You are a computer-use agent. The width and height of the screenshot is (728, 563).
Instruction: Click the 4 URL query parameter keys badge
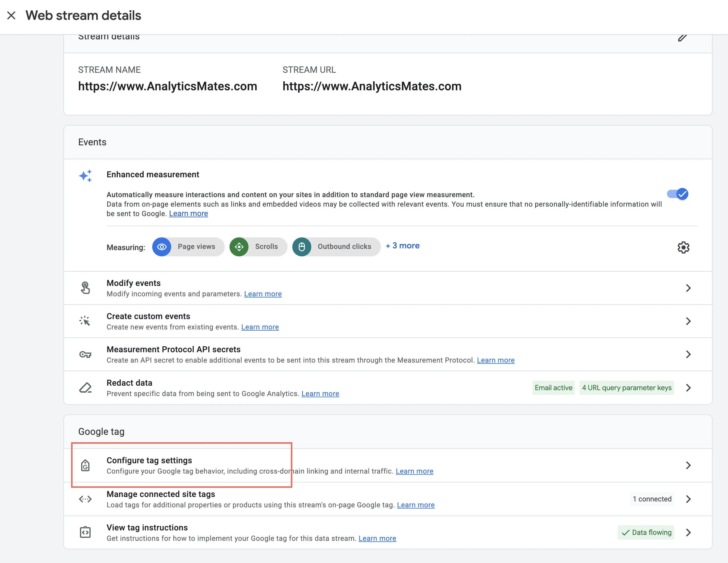click(x=627, y=388)
